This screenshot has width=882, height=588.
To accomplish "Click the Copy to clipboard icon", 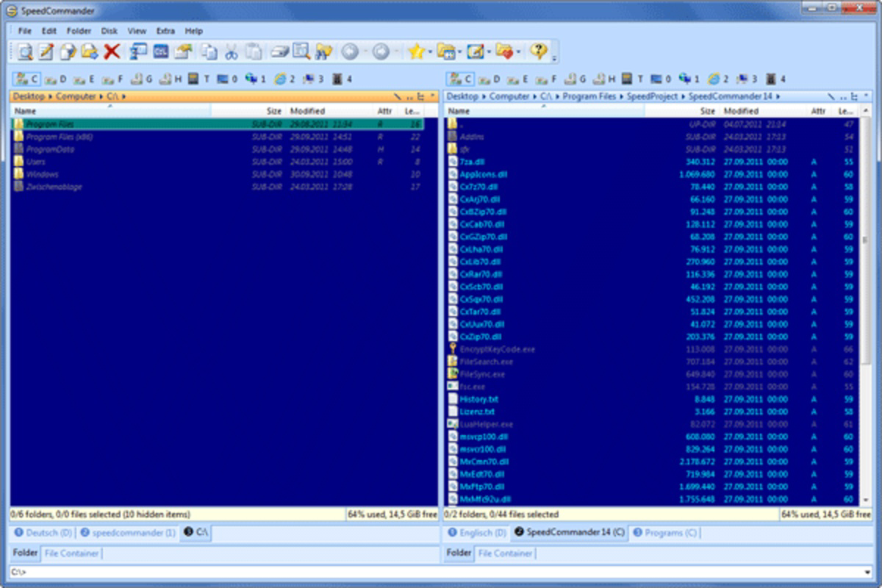I will click(210, 51).
